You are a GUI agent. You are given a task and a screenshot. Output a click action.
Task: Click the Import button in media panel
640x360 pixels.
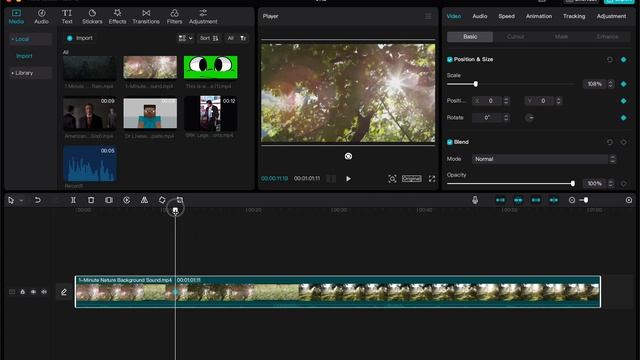pyautogui.click(x=80, y=38)
